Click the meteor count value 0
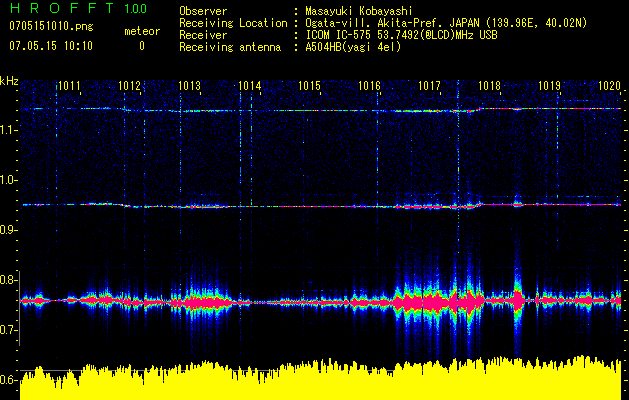The image size is (629, 400). [x=141, y=46]
